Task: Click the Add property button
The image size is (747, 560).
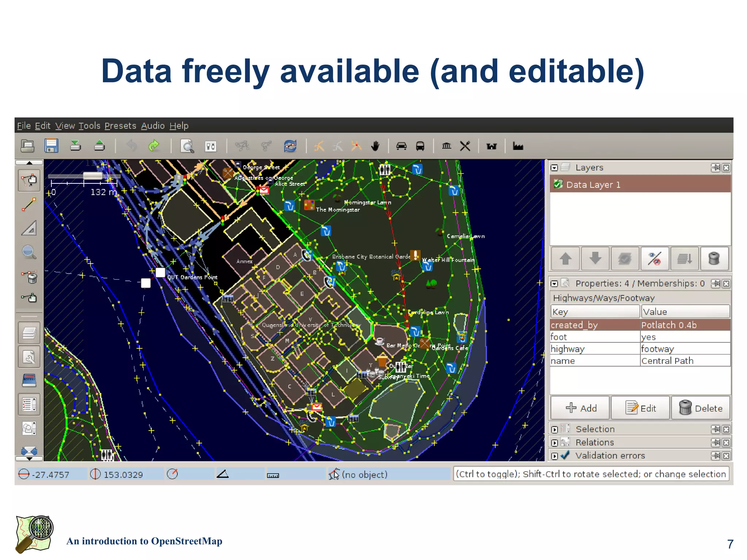Action: 581,408
